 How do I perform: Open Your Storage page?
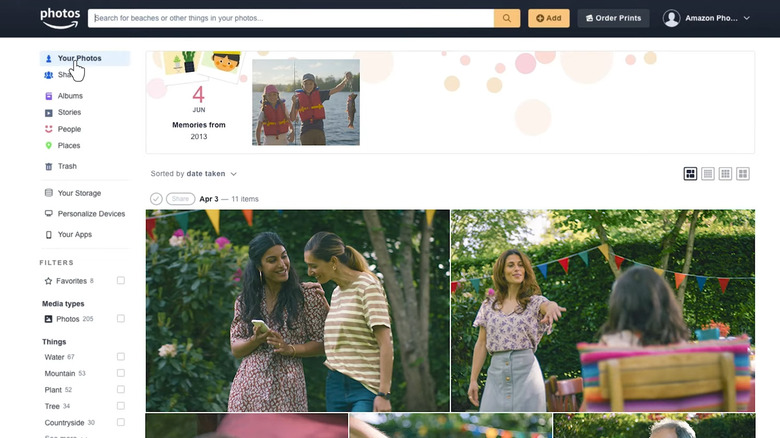click(78, 193)
